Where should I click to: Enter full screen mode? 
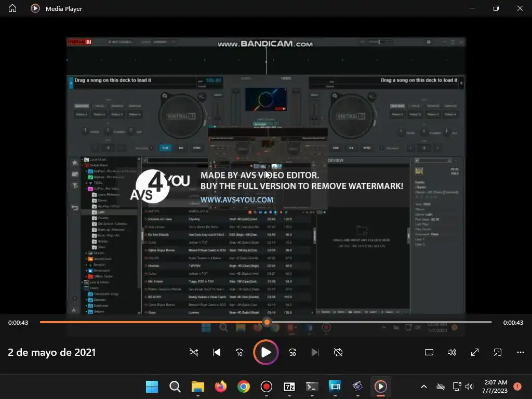[x=475, y=352]
